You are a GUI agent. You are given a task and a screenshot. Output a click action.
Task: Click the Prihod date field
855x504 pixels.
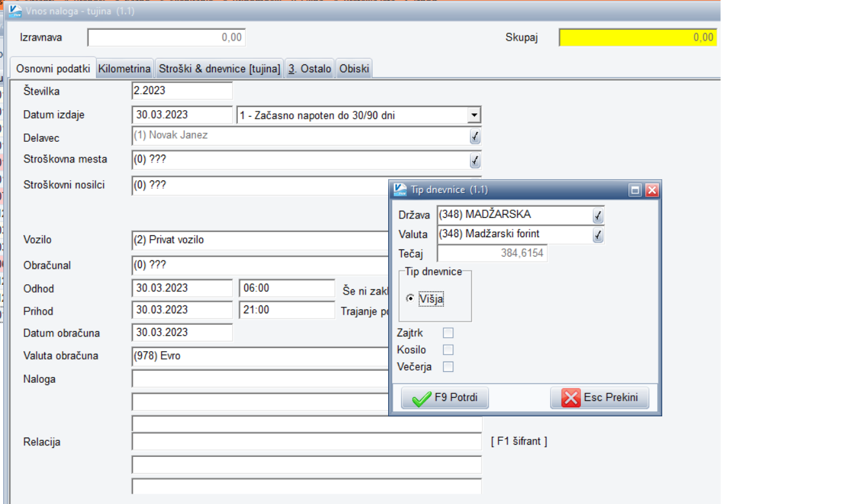(182, 310)
